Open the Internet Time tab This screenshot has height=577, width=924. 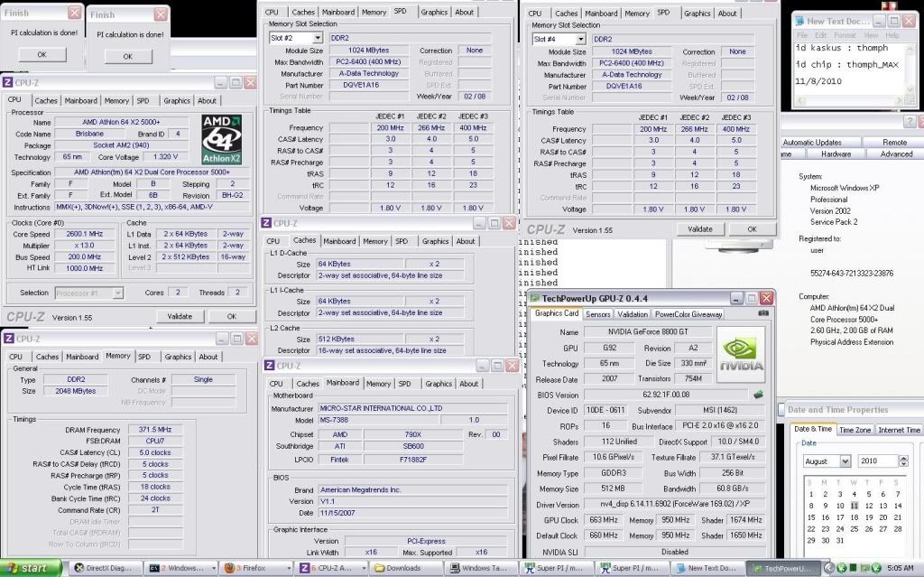pos(899,430)
